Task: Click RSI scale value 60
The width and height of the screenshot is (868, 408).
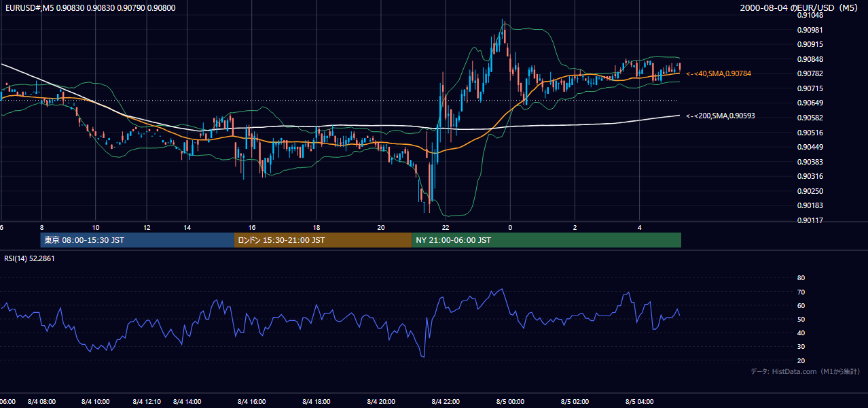Action: pos(801,305)
